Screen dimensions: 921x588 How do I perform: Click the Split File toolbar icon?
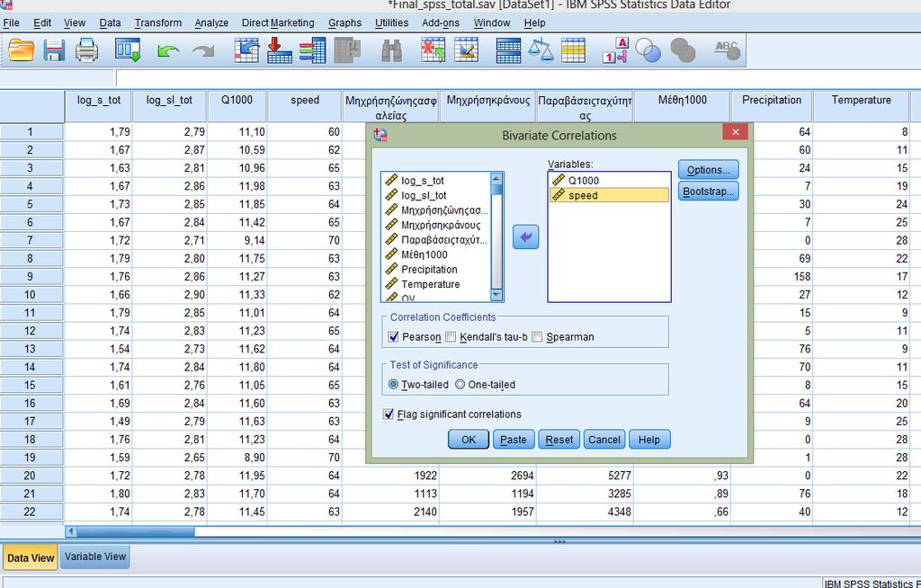coord(508,50)
